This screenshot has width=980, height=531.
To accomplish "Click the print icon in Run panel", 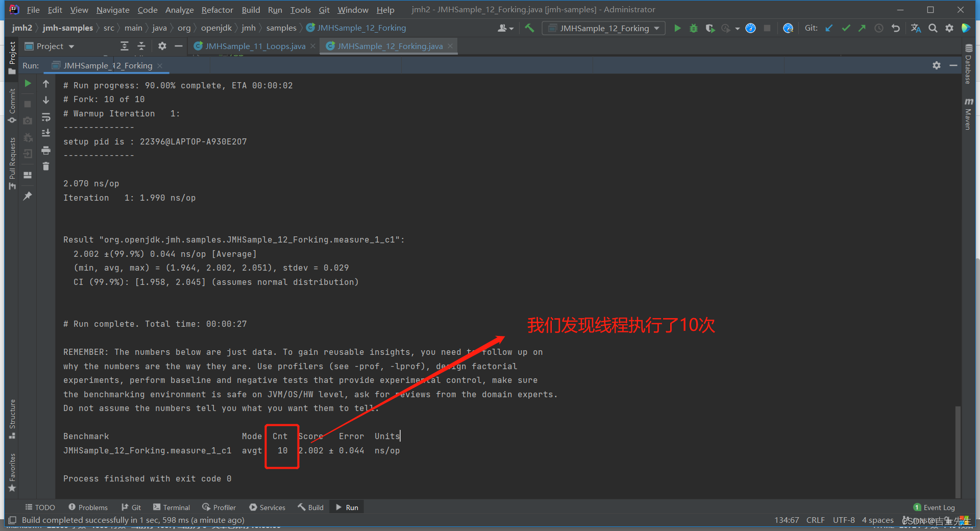I will [x=46, y=150].
